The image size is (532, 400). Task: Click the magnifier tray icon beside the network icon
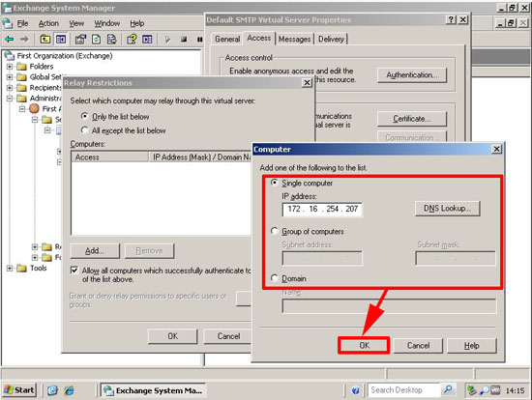pos(485,390)
